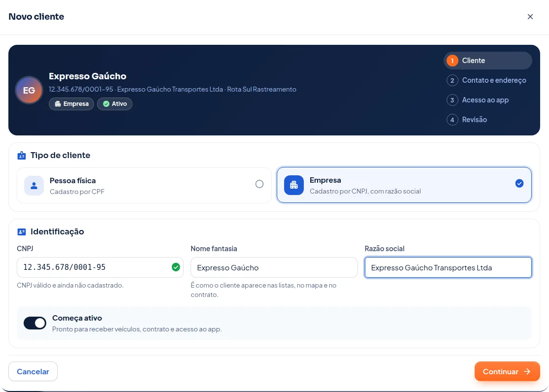549x392 pixels.
Task: Click the Tipo de cliente badge icon
Action: [22, 155]
